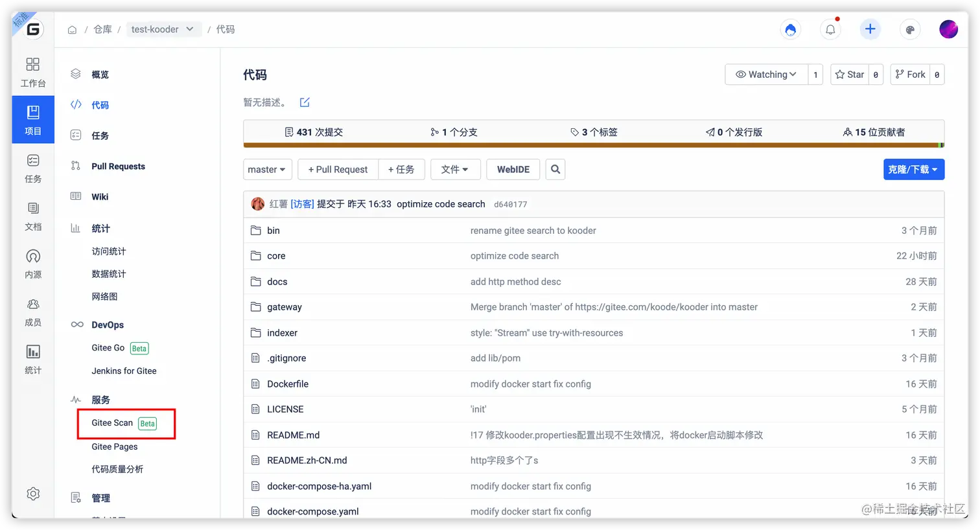Click the blue assistant icon in the header
The height and width of the screenshot is (530, 980).
pos(790,29)
